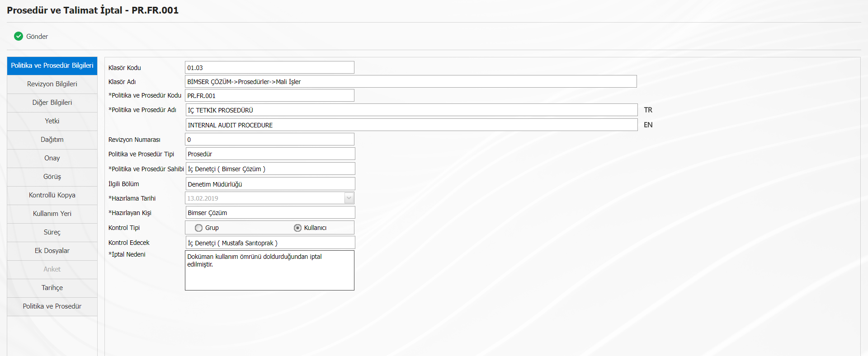The height and width of the screenshot is (356, 868).
Task: Show the Görüş tab
Action: pyautogui.click(x=52, y=177)
